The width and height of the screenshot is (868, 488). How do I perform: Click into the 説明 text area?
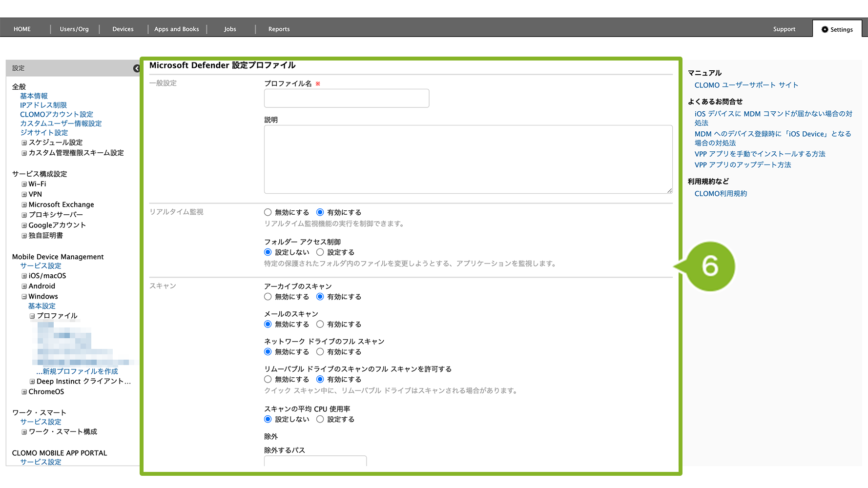click(468, 159)
